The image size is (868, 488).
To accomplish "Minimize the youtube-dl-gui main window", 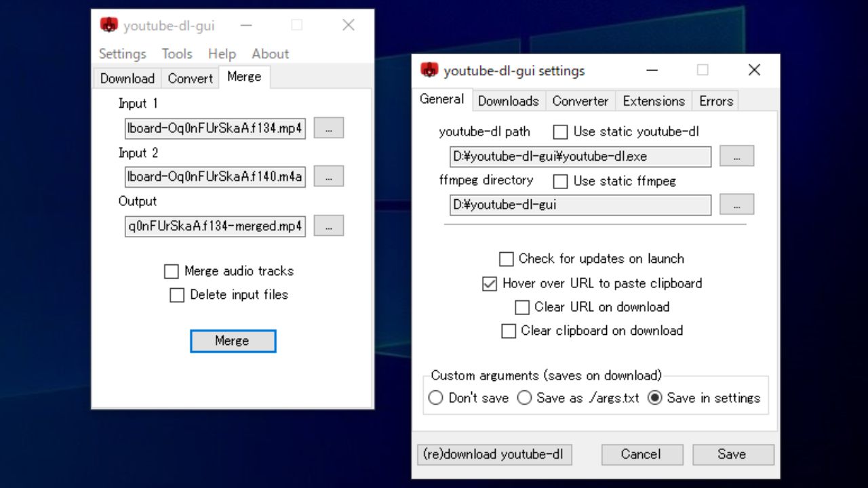I will point(246,26).
